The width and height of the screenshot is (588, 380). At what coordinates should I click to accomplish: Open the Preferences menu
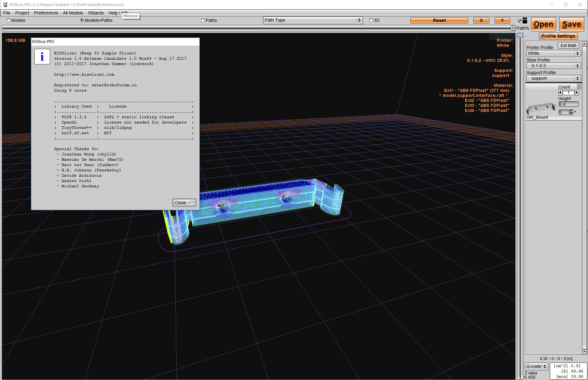point(46,13)
